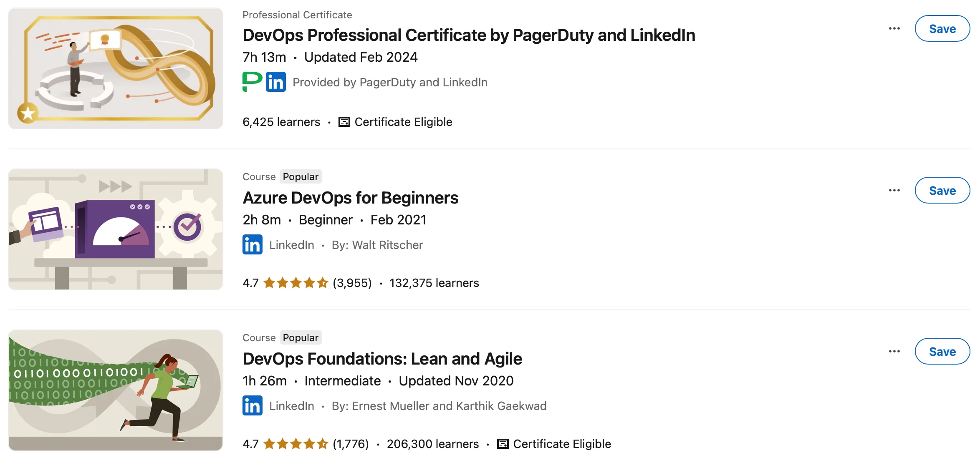This screenshot has height=458, width=980.
Task: Open the Azure DevOps for Beginners course
Action: tap(350, 198)
